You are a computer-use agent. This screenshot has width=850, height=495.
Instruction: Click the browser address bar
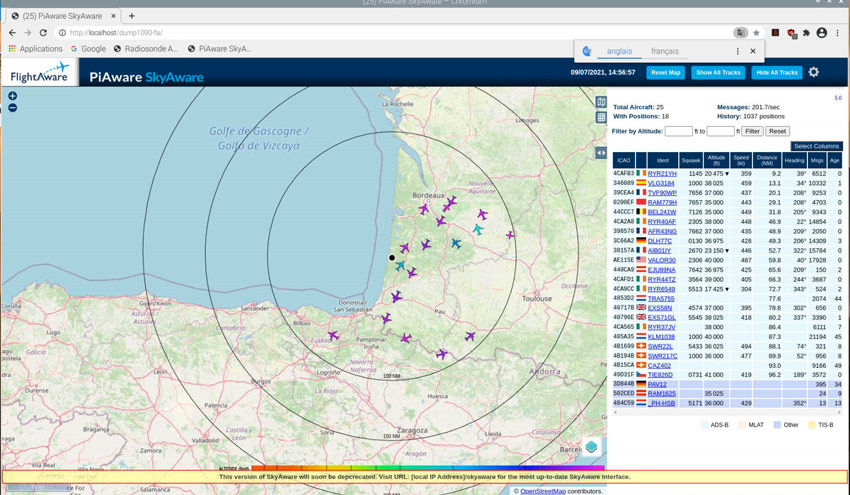coord(396,33)
